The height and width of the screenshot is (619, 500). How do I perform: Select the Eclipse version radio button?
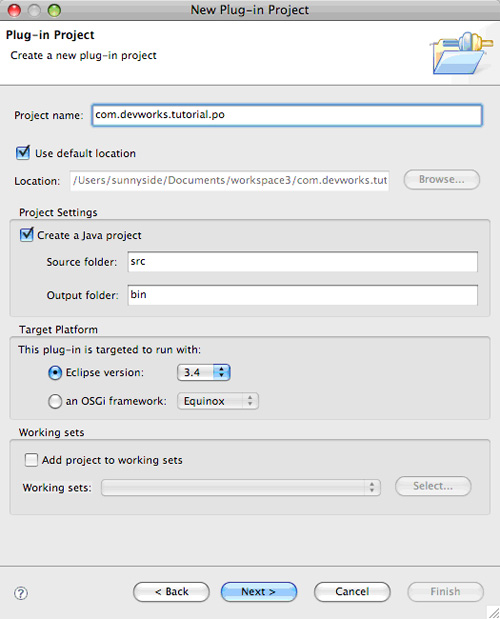click(x=55, y=373)
